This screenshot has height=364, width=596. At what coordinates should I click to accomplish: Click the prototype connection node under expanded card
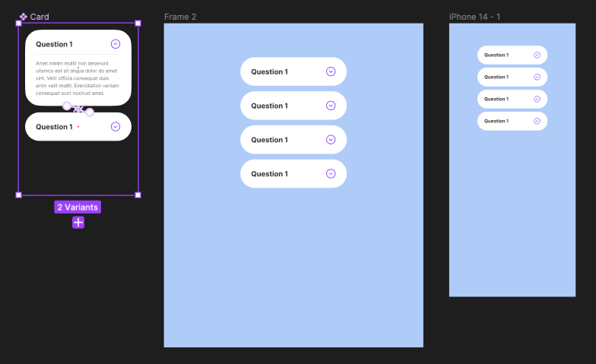pos(67,106)
